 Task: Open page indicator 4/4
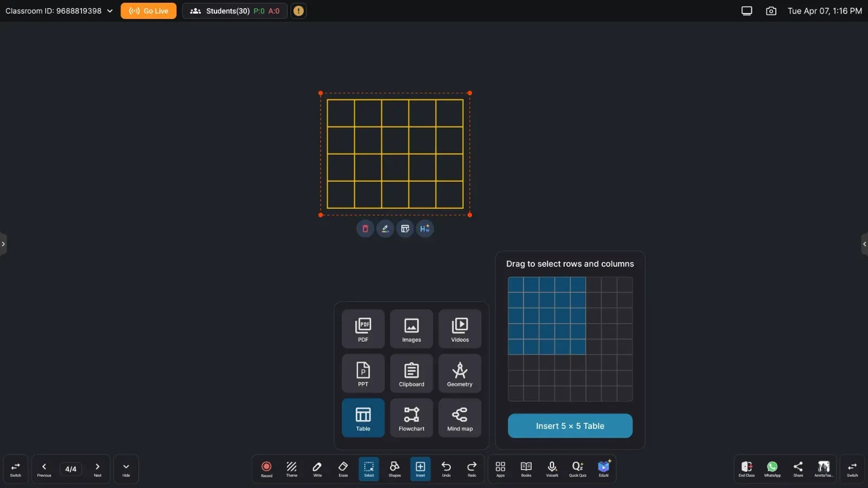[x=71, y=469]
